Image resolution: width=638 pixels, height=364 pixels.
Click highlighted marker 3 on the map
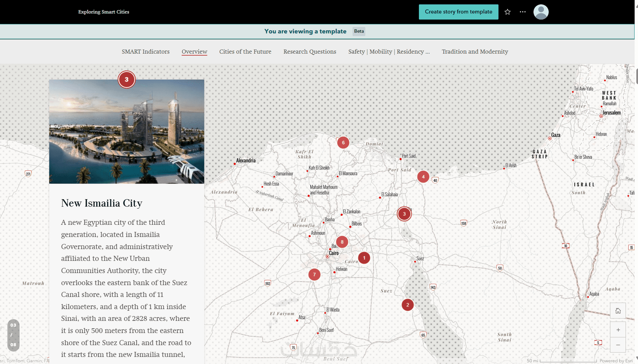coord(404,214)
